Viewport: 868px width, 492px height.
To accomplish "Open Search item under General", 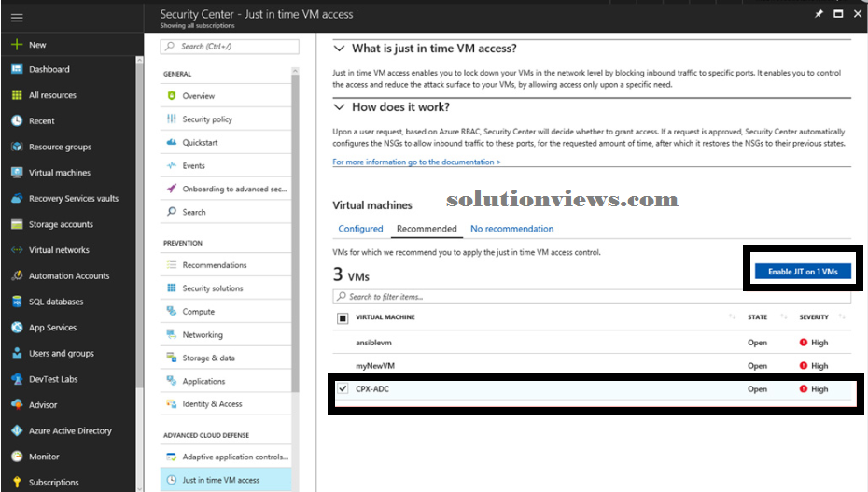I will click(x=226, y=212).
